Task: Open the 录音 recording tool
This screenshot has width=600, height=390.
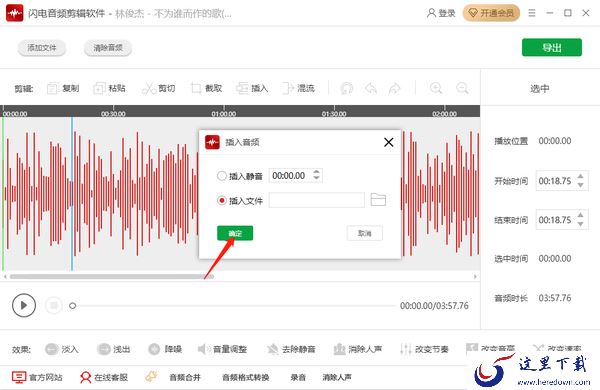Action: (298, 377)
